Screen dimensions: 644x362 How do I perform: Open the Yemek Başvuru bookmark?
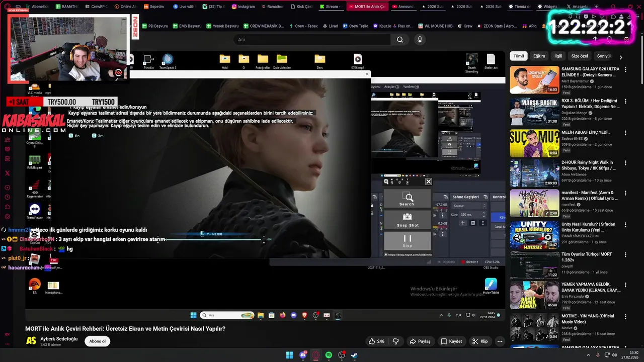(222, 26)
